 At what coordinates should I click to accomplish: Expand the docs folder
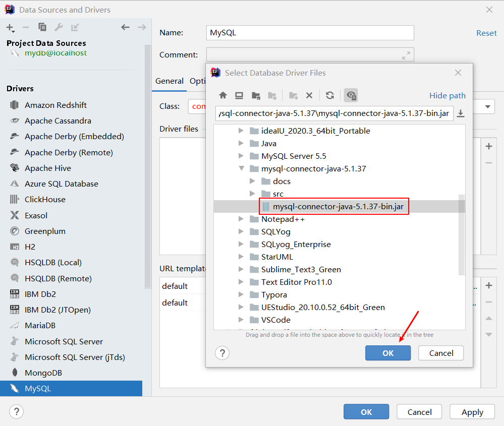point(253,181)
